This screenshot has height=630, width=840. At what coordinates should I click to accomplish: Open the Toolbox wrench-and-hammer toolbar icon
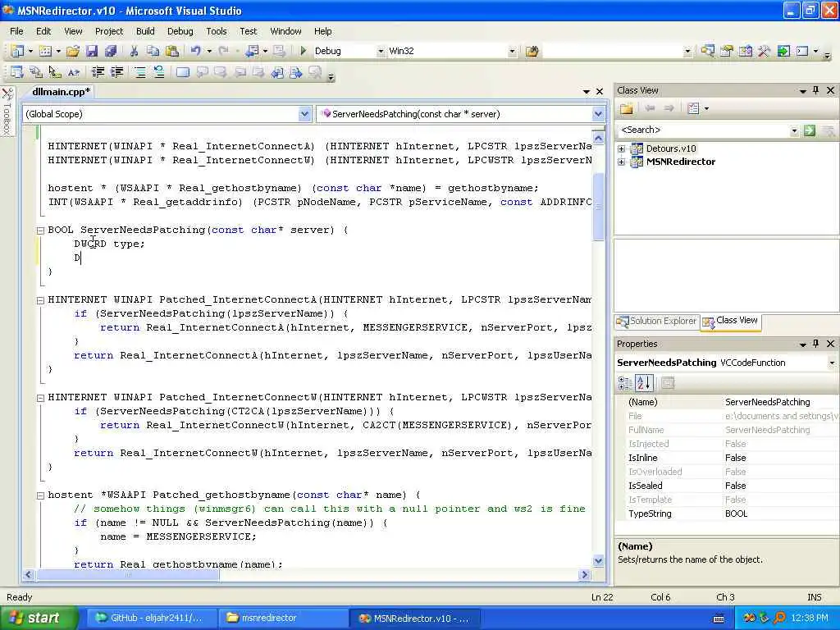pyautogui.click(x=764, y=51)
